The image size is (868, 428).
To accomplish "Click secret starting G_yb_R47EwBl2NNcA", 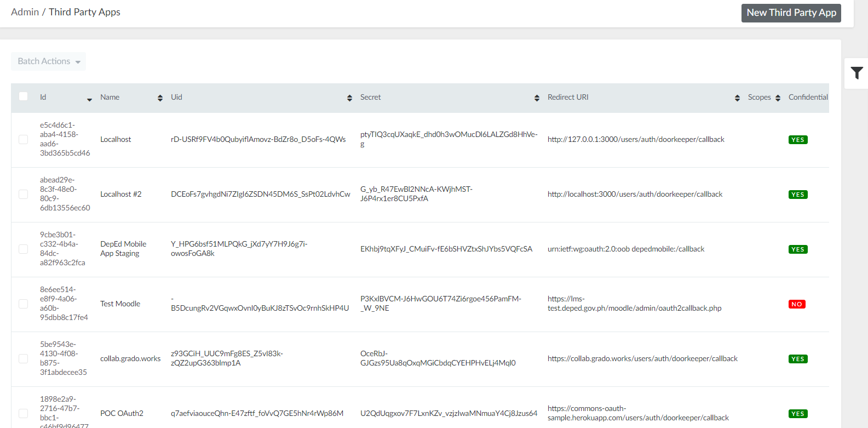I will [416, 194].
